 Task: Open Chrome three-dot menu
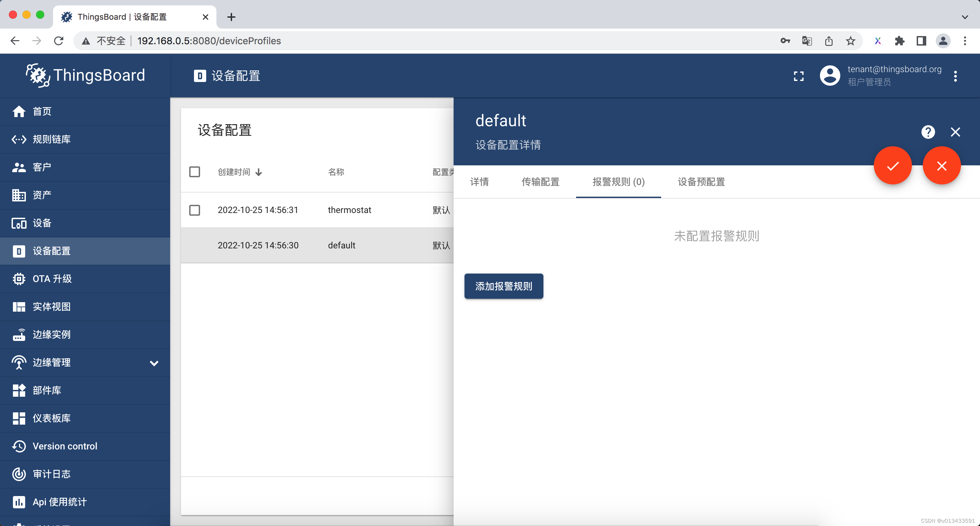coord(965,41)
